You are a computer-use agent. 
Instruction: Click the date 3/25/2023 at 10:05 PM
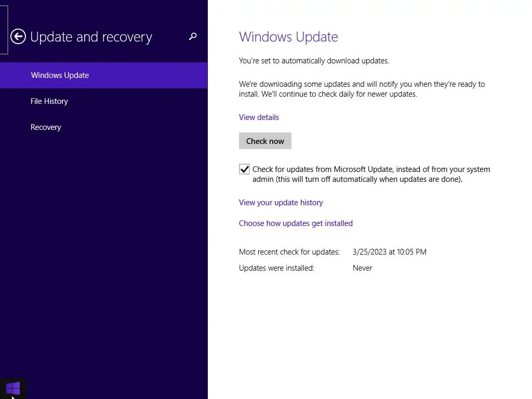click(390, 252)
